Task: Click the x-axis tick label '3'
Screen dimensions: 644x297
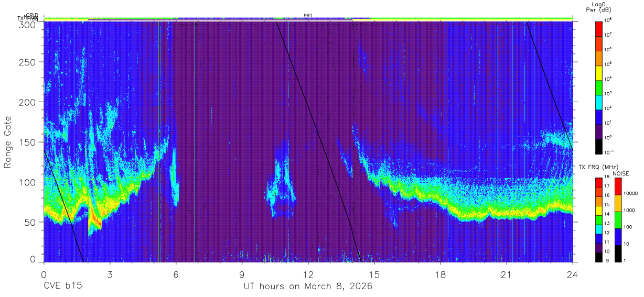Action: (x=110, y=274)
